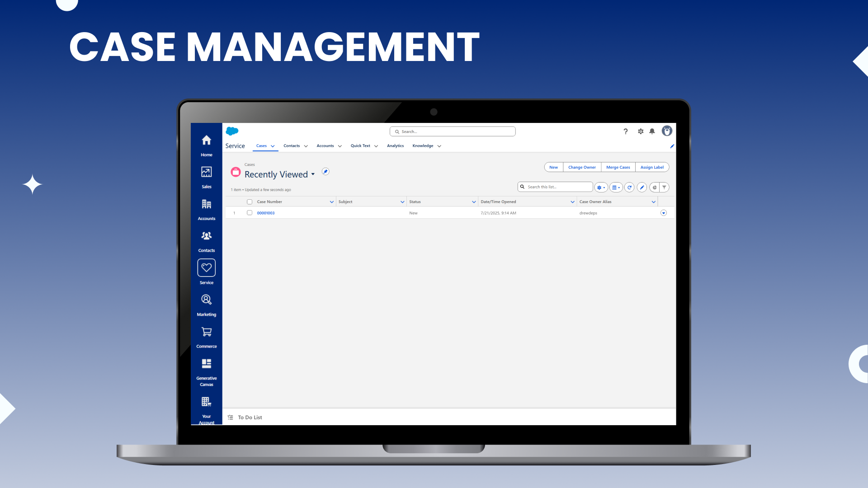Expand the row actions arrow for drewdeps
Image resolution: width=868 pixels, height=488 pixels.
click(664, 213)
